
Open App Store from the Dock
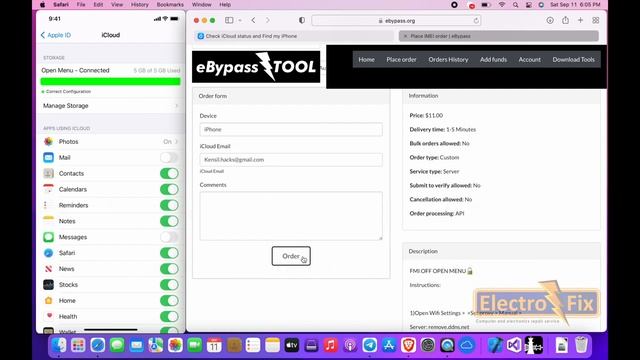coord(389,345)
